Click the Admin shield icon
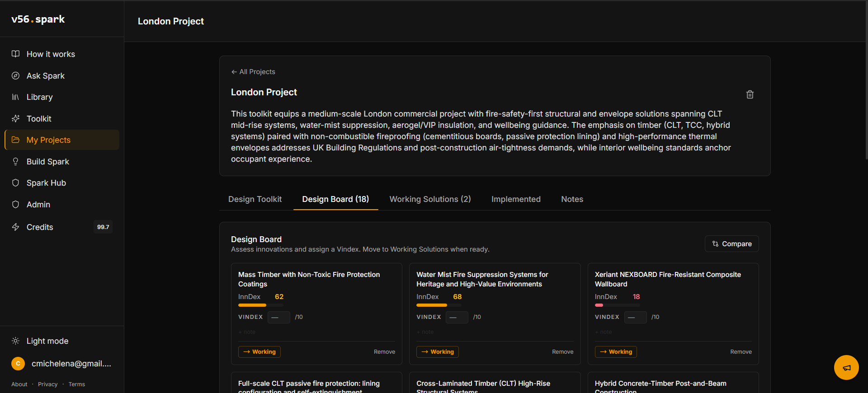The width and height of the screenshot is (868, 393). tap(15, 204)
